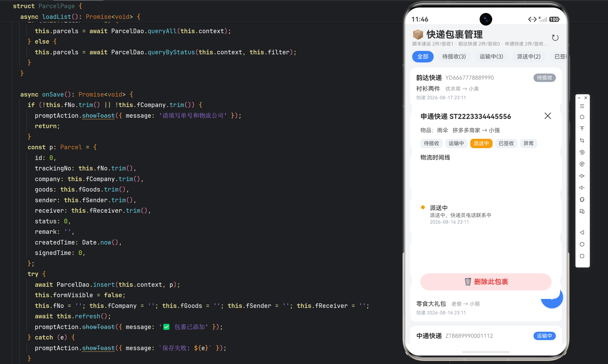Click the onSave method name in code
This screenshot has height=364, width=608.
[53, 95]
